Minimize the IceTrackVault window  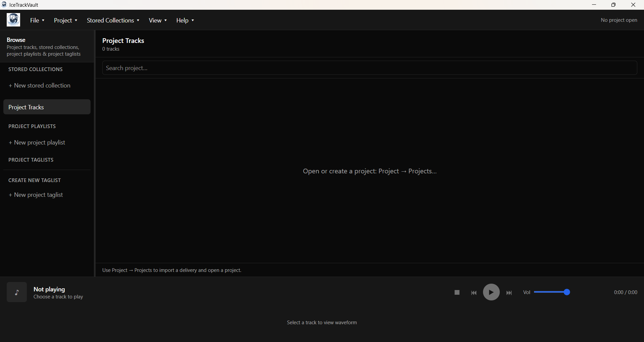(594, 5)
